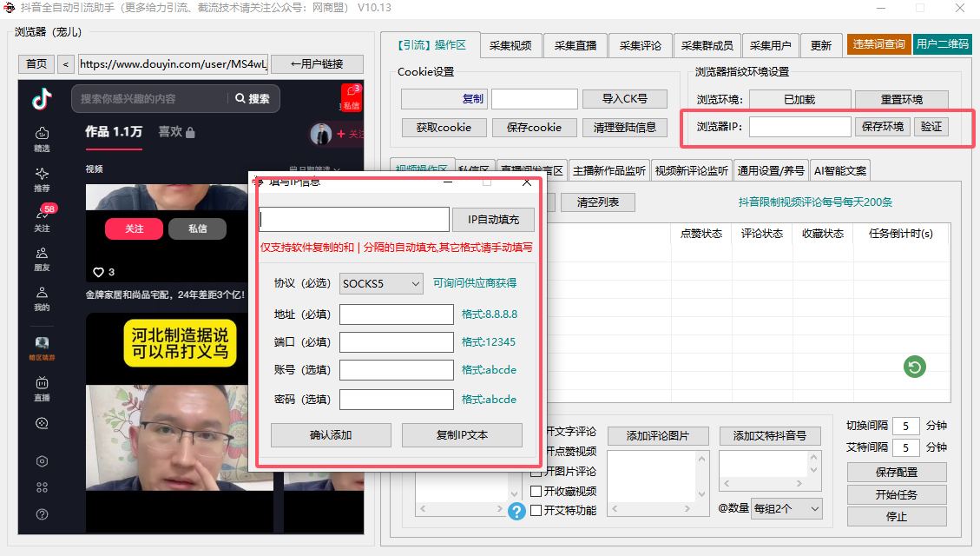The image size is (980, 556).
Task: Click the four-dots apps icon in sidebar
Action: [x=42, y=488]
